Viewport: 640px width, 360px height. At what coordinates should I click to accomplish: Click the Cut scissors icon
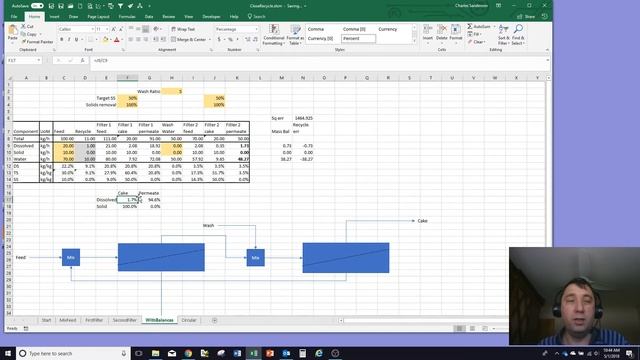coord(24,26)
